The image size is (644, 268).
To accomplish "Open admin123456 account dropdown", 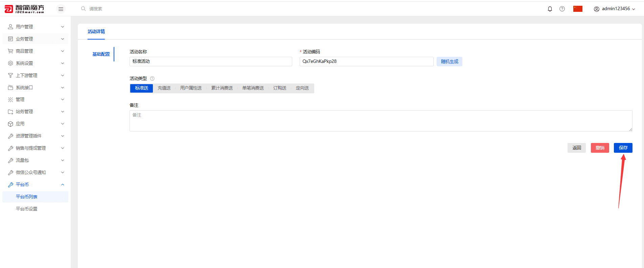I will [x=615, y=9].
